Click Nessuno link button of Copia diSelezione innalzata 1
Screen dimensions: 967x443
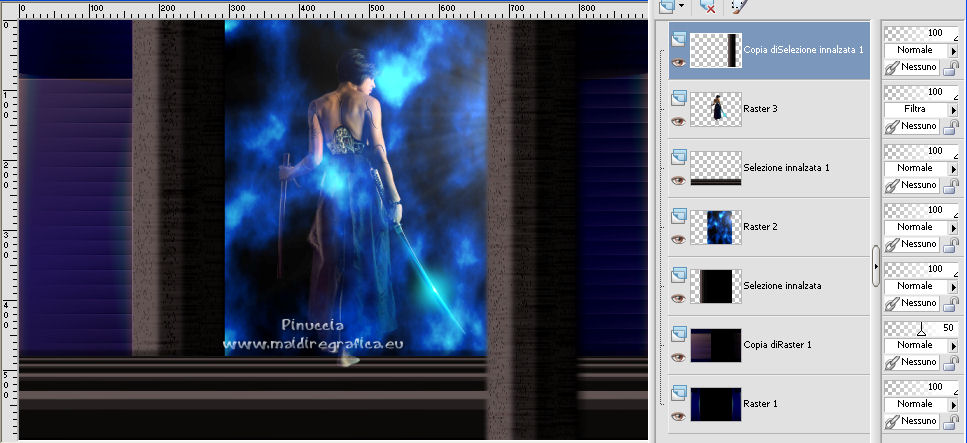pos(911,67)
